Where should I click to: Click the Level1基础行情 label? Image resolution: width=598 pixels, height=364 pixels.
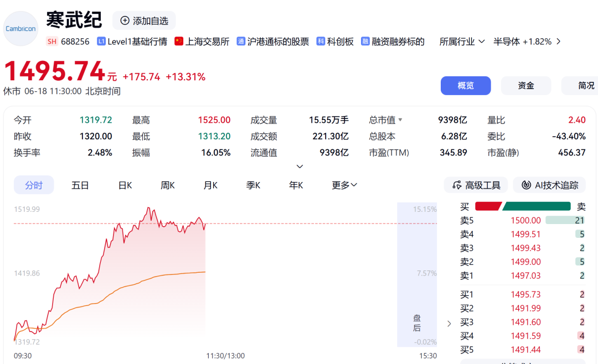click(137, 41)
